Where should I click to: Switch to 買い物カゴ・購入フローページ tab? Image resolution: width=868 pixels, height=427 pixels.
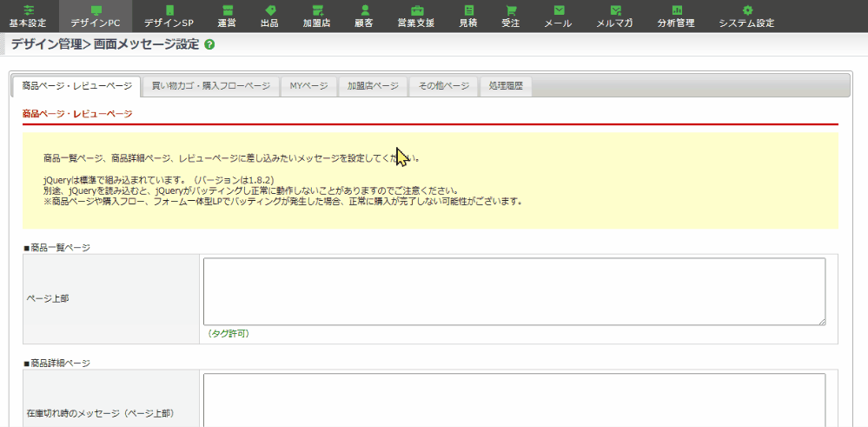[211, 86]
